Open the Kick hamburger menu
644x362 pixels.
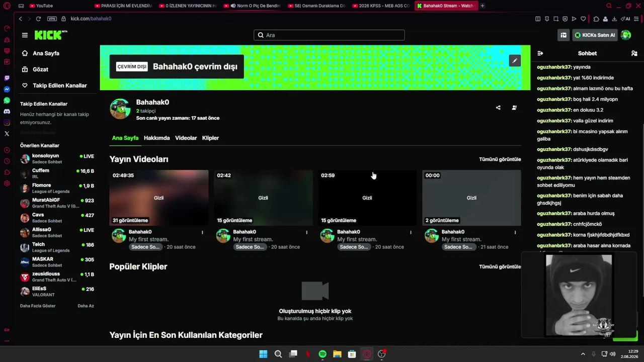(25, 35)
